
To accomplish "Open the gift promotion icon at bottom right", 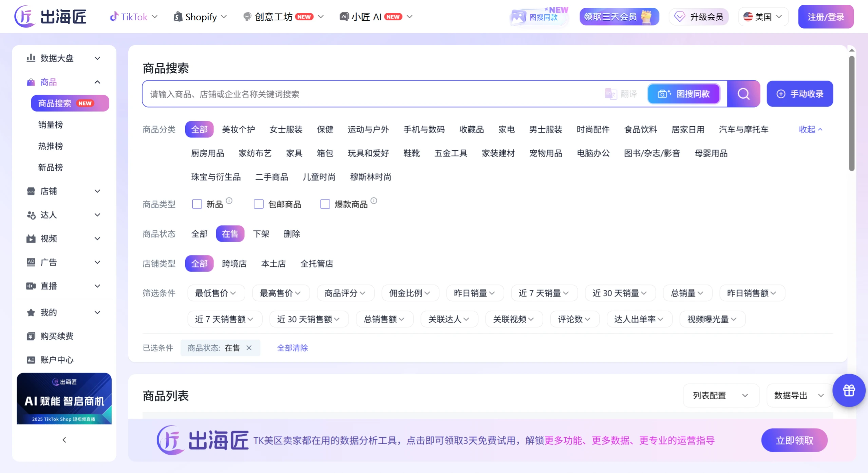I will point(848,391).
